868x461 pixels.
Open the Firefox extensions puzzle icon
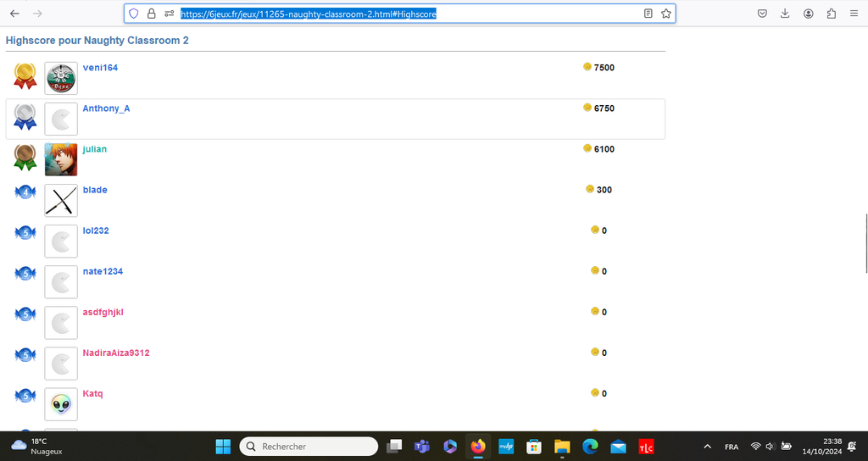(831, 14)
